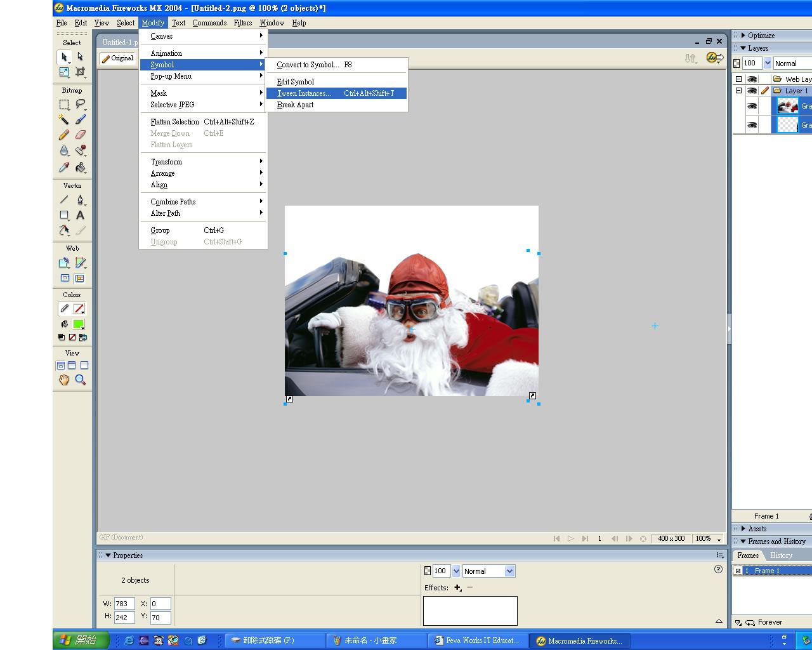Viewport: 812px width, 650px height.
Task: Select the Paint Bucket tool
Action: [x=80, y=168]
